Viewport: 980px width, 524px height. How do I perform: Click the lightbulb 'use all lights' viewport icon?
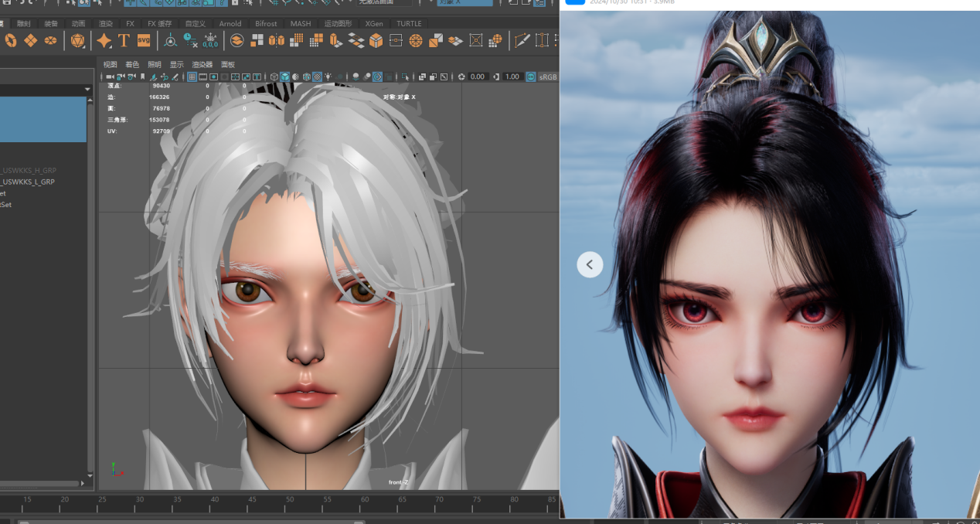click(328, 77)
